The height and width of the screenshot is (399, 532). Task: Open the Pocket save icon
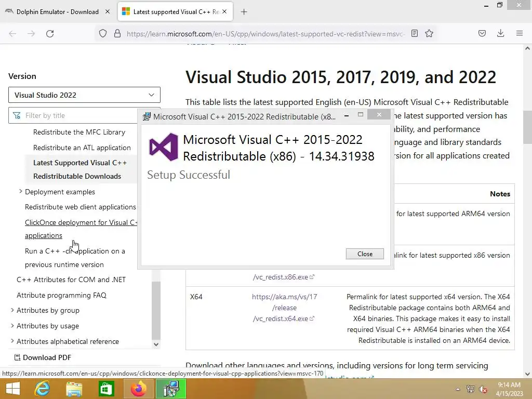[482, 33]
